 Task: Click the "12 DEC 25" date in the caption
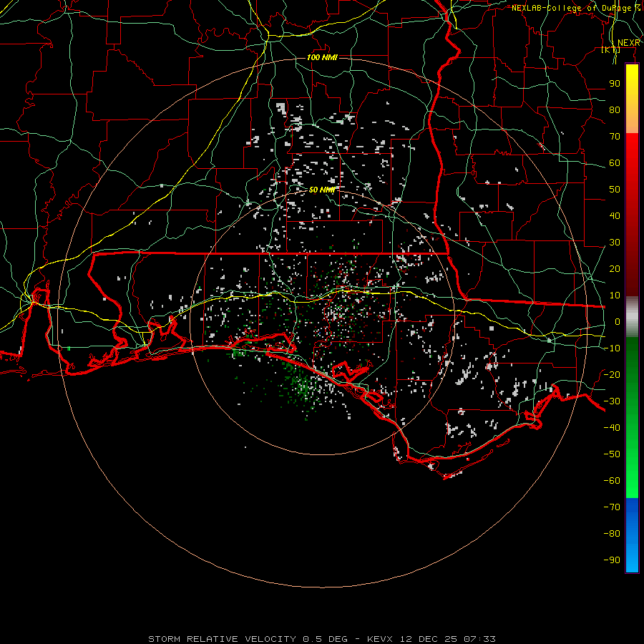tap(429, 639)
